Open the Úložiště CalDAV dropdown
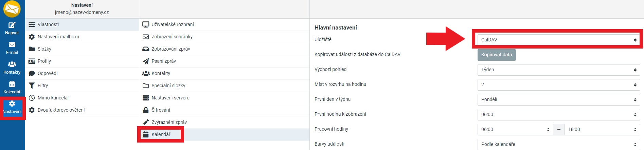 [x=558, y=40]
